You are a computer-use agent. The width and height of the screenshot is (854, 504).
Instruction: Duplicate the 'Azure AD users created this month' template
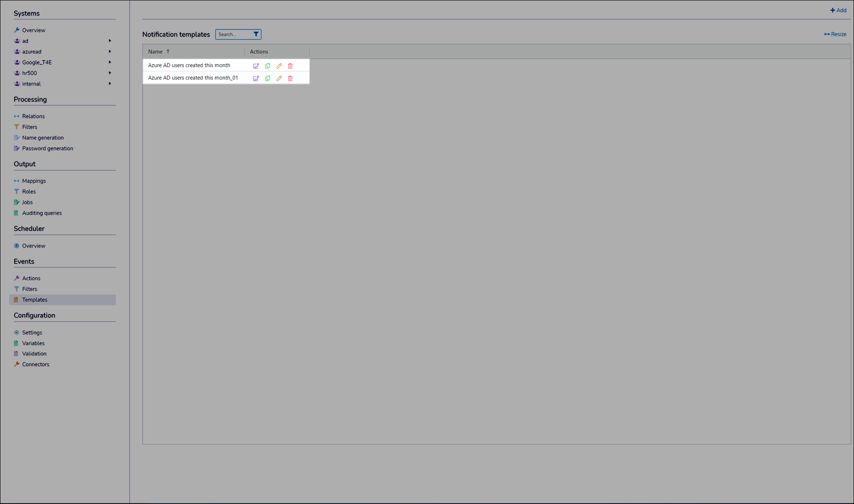point(267,65)
